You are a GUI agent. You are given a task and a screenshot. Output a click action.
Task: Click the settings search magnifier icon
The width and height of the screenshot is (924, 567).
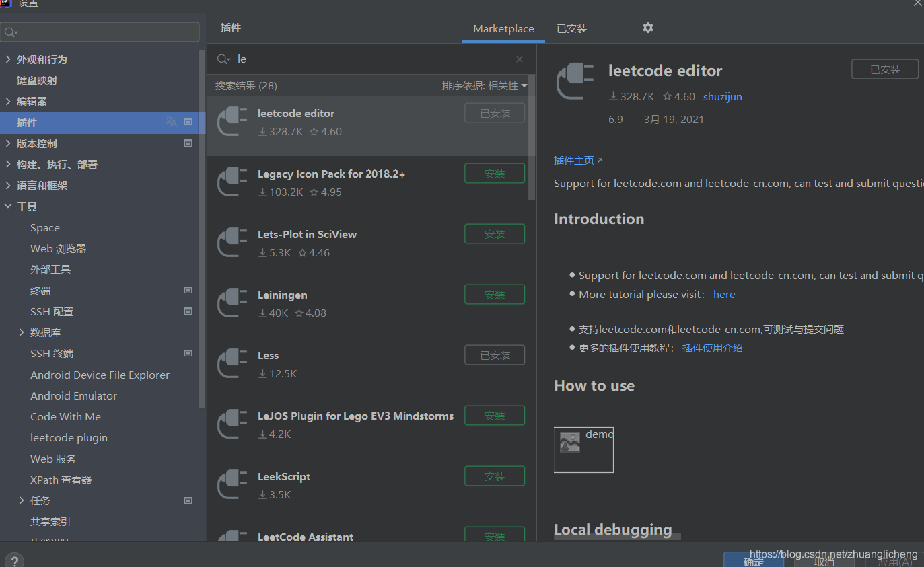pos(11,32)
